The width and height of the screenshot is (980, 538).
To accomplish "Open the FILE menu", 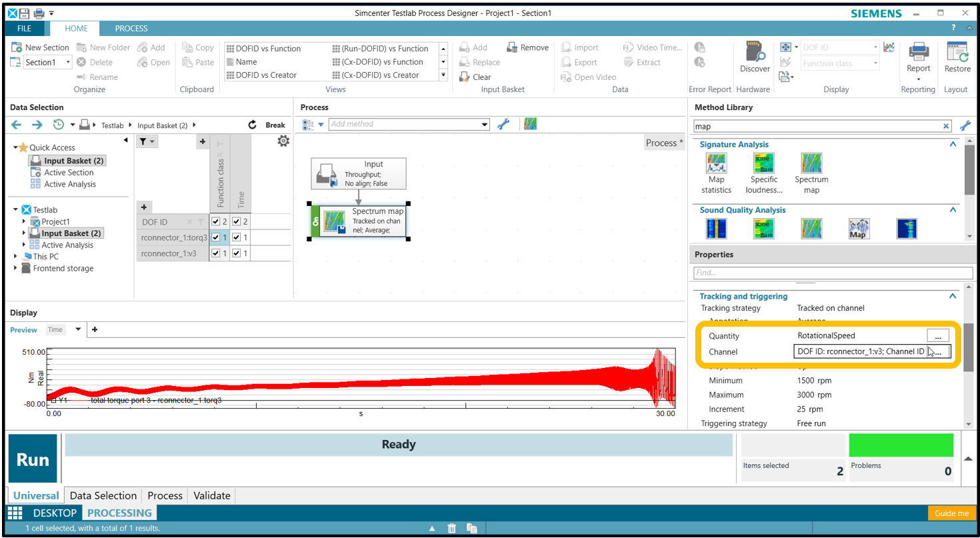I will 24,29.
